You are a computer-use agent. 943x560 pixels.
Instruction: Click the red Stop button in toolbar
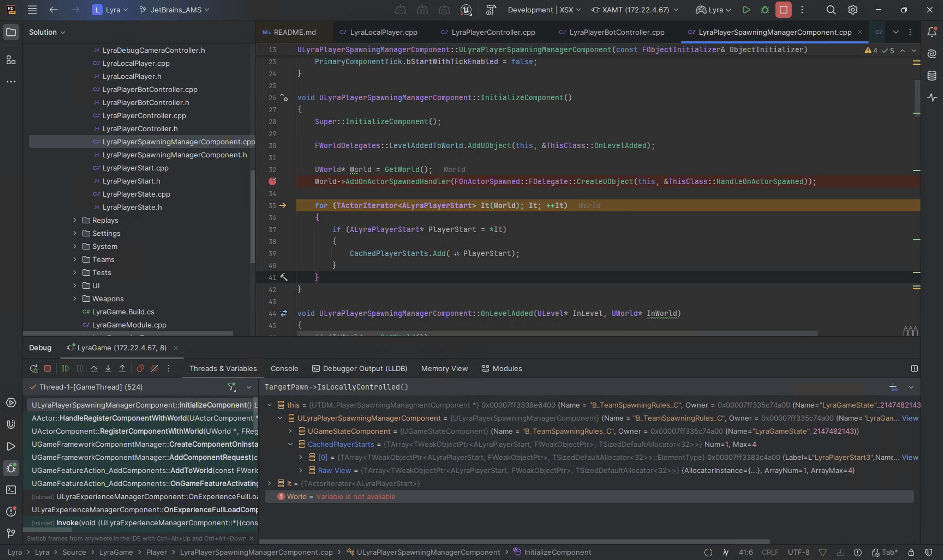click(x=783, y=10)
